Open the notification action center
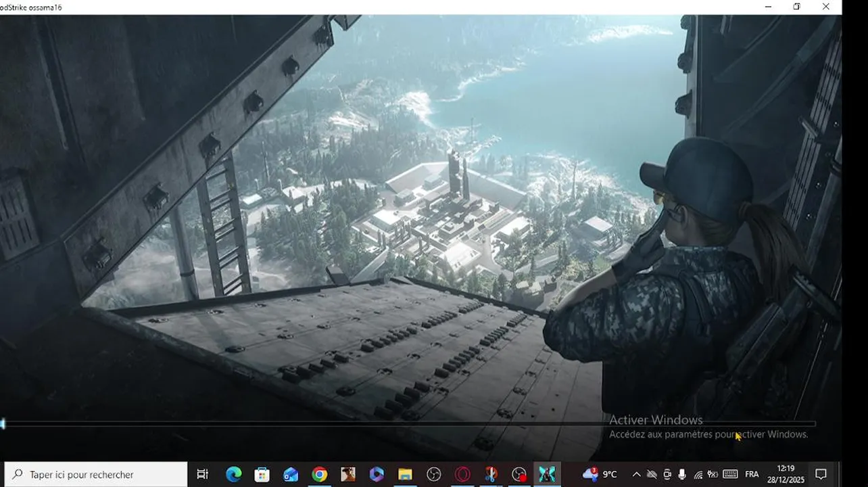The width and height of the screenshot is (868, 487). (821, 475)
